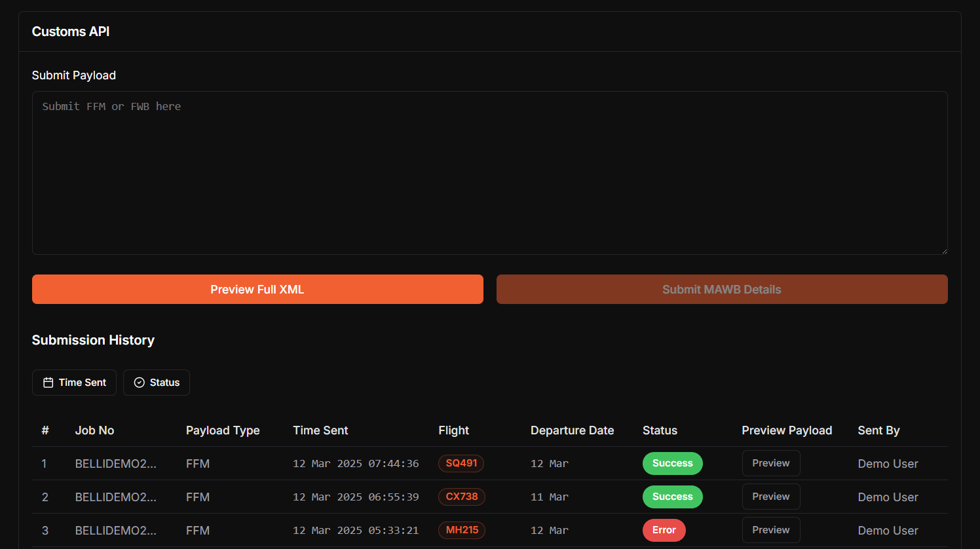Preview the payload for the CX738 submission
980x549 pixels.
[x=771, y=497]
